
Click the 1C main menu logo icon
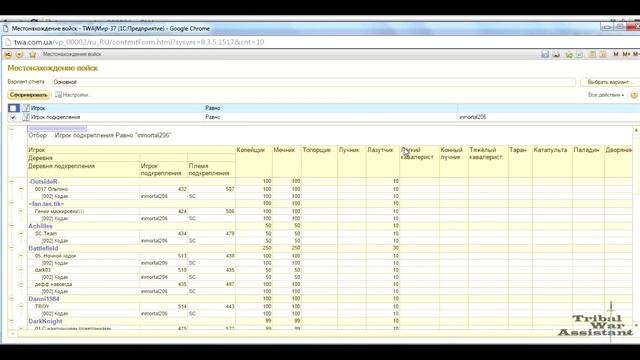[x=8, y=54]
